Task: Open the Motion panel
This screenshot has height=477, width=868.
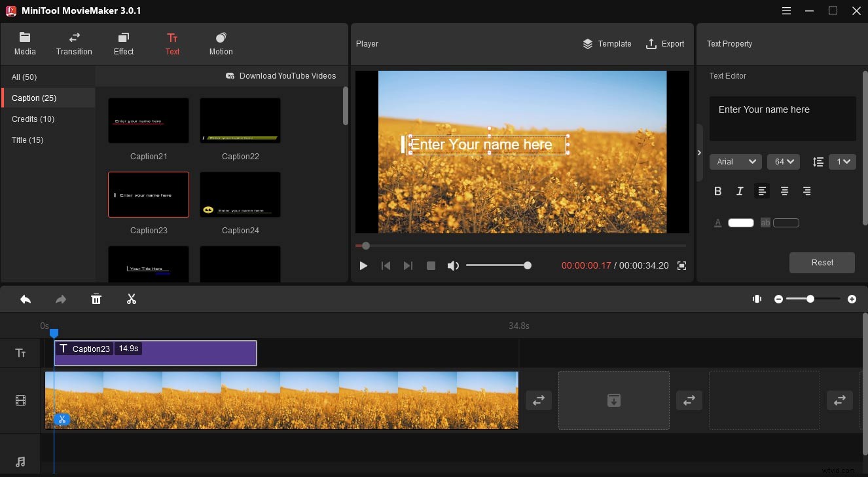Action: 220,43
